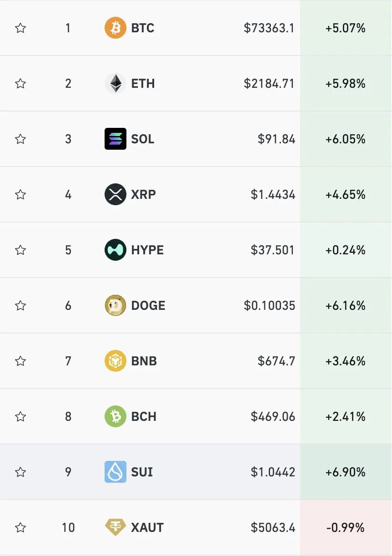Click the Ethereum diamond logo
This screenshot has width=392, height=556.
[115, 84]
